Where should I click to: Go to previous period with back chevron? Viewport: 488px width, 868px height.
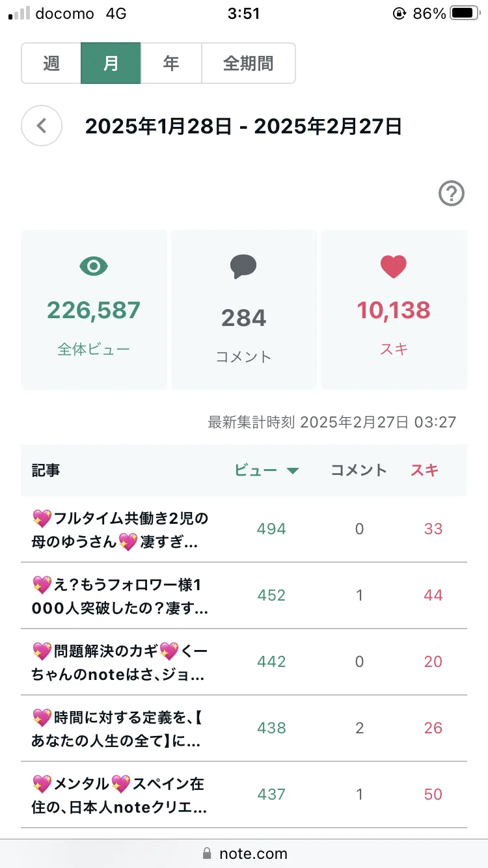[42, 126]
